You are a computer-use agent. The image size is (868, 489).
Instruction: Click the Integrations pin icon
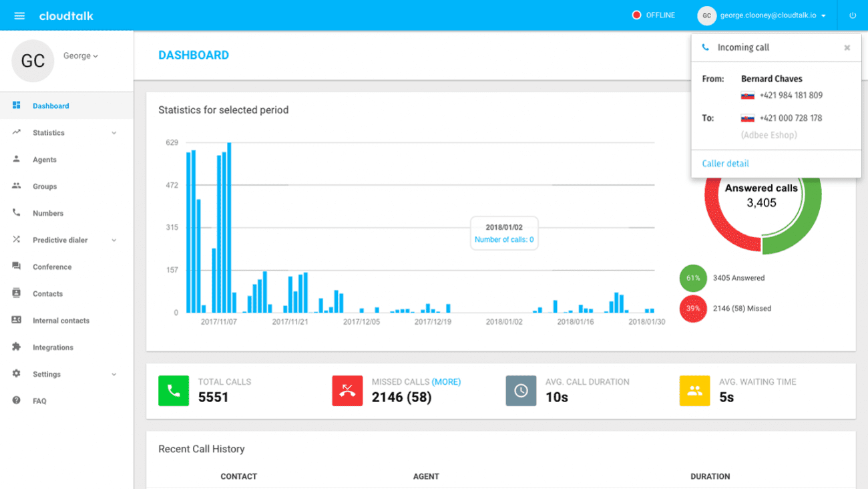[15, 347]
